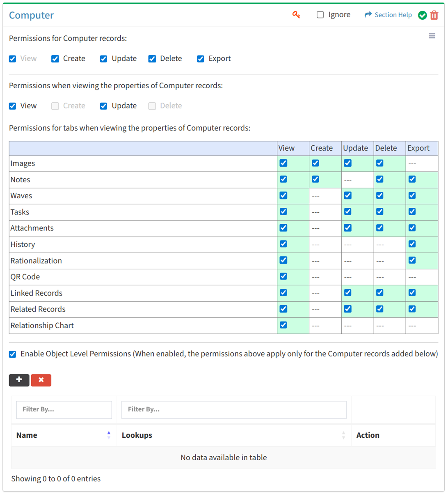Viewport: 448px width, 494px height.
Task: Uncheck QR Code View permission checkbox
Action: pos(283,276)
